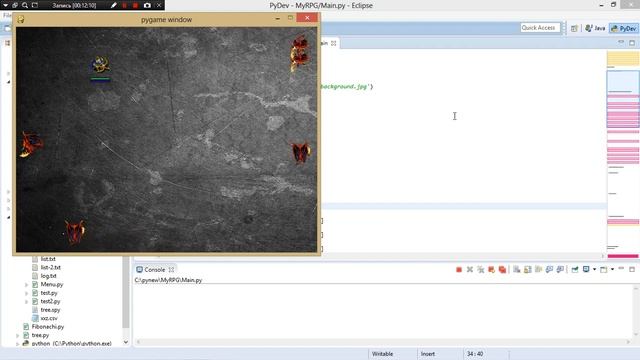Toggle Word Wrap in Console toolbar
Viewport: 640px width, 360px height.
click(x=538, y=269)
